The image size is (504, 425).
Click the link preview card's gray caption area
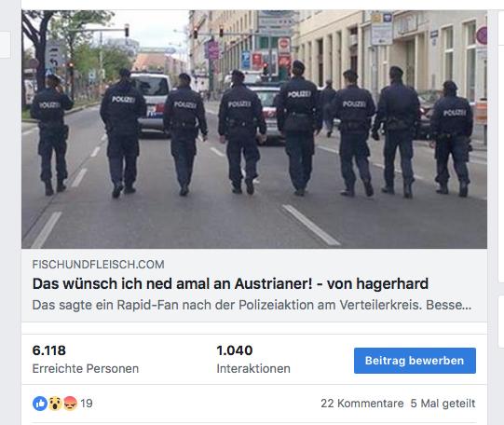254,285
